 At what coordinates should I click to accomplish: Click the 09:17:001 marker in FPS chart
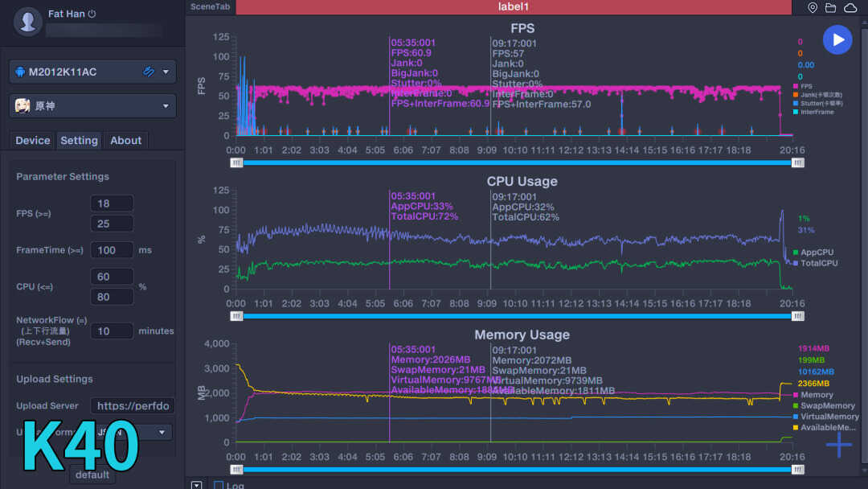pos(514,43)
